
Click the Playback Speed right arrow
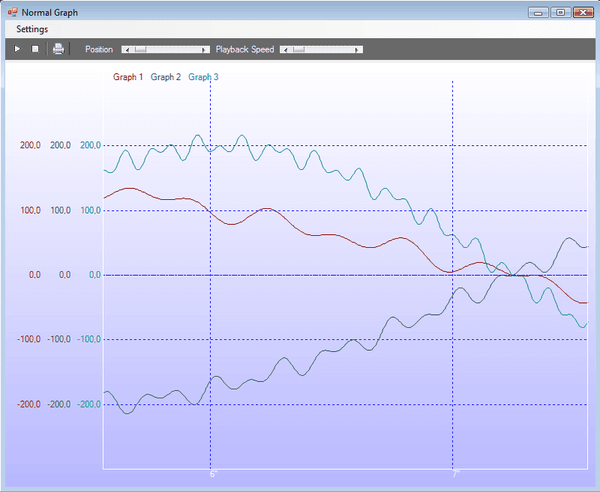[358, 49]
